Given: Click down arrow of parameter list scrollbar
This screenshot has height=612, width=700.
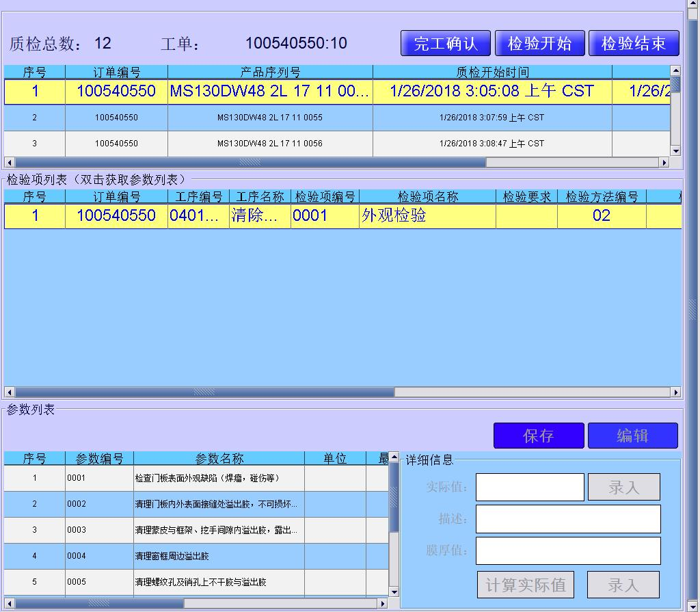Looking at the screenshot, I should [x=394, y=591].
